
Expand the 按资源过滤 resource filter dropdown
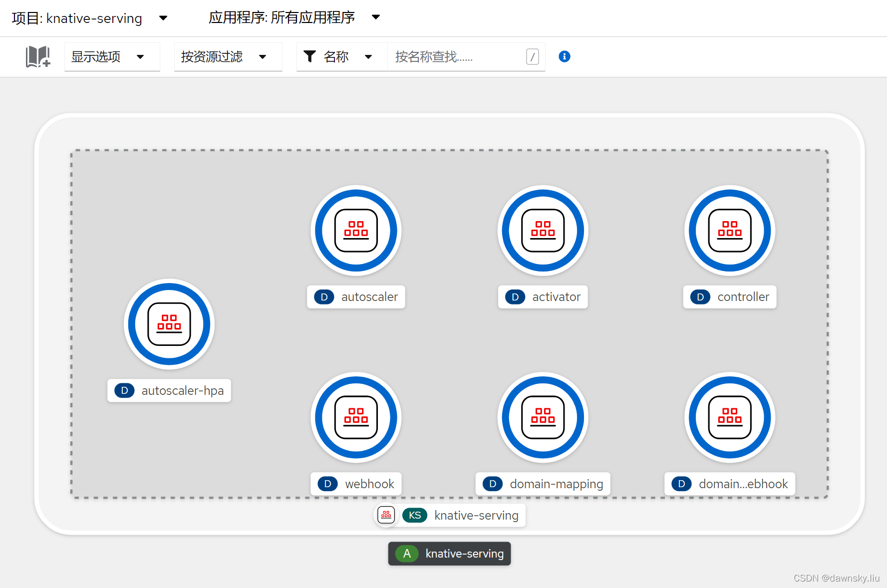coord(228,56)
